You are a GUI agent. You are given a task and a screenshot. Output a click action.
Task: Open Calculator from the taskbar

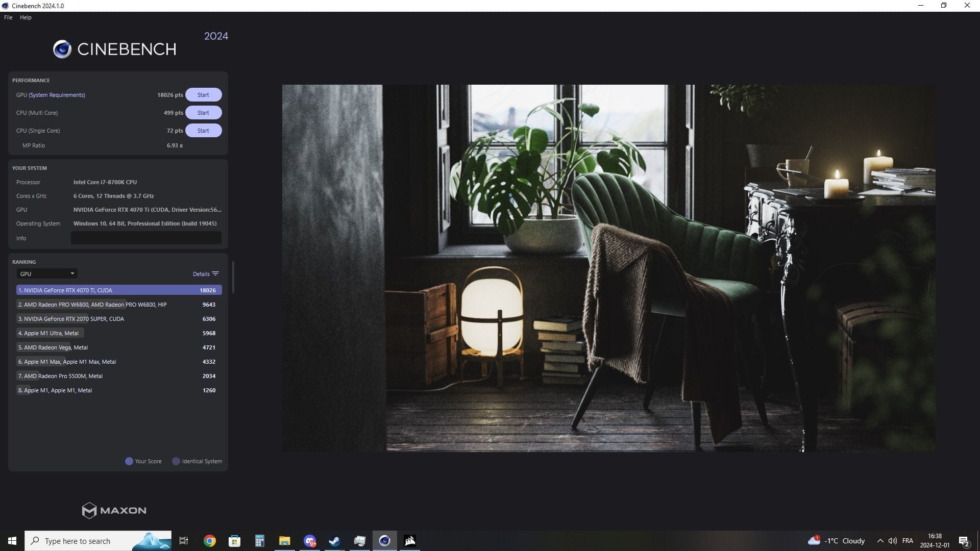[259, 541]
